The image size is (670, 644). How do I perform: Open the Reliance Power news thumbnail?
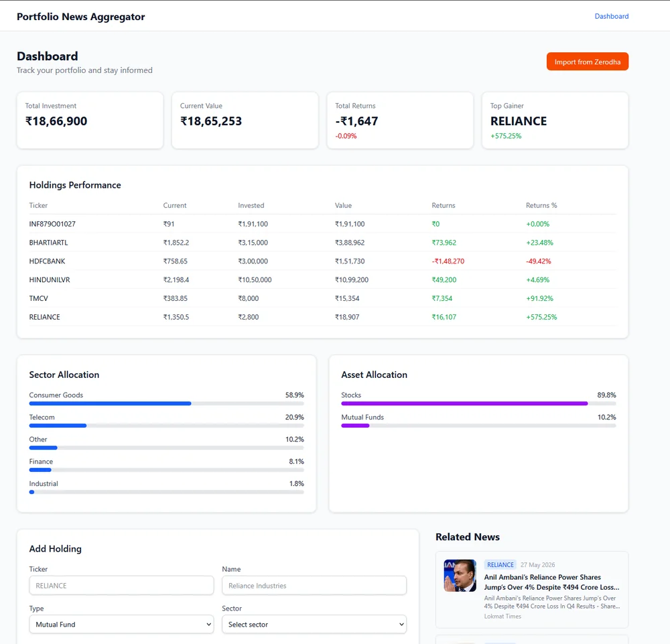(x=460, y=576)
